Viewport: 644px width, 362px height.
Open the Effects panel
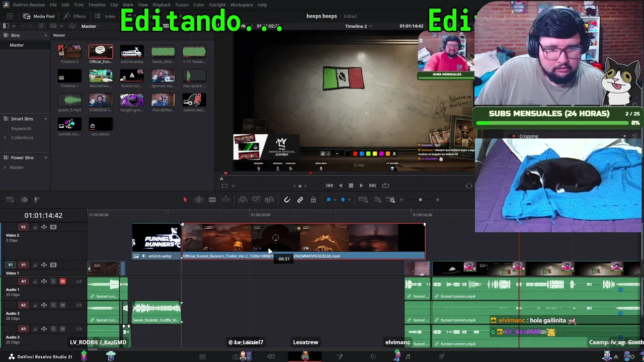[x=75, y=16]
